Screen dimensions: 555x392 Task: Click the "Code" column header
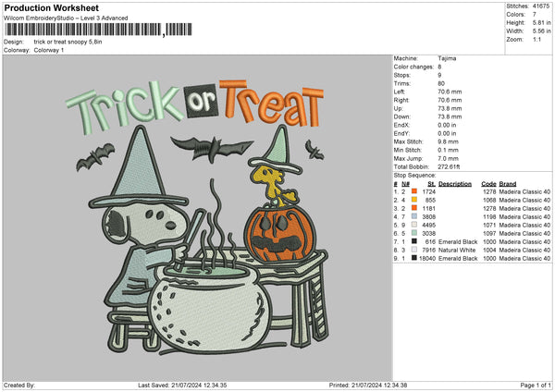[488, 184]
